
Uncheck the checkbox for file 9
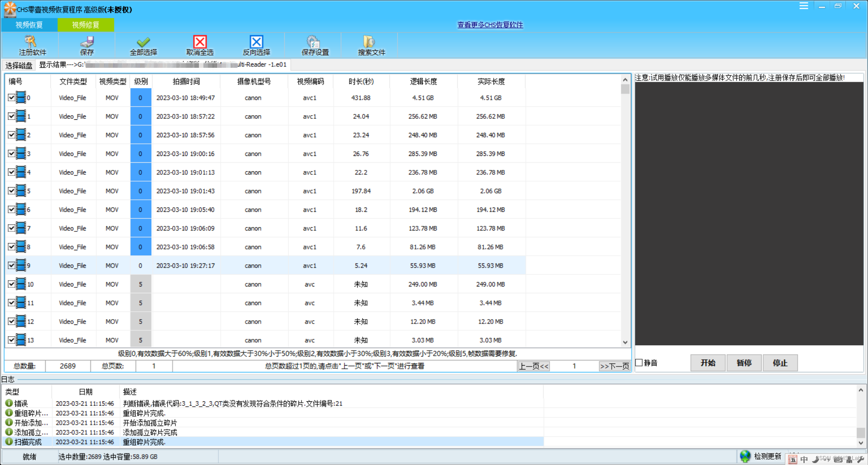coord(12,265)
